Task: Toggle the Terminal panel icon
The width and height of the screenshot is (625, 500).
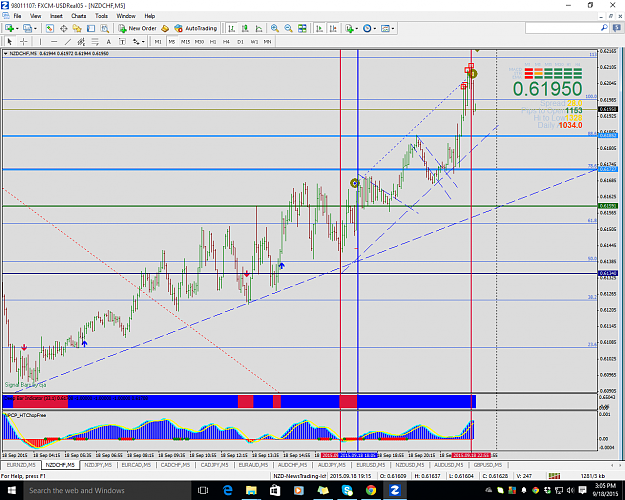Action: (91, 28)
